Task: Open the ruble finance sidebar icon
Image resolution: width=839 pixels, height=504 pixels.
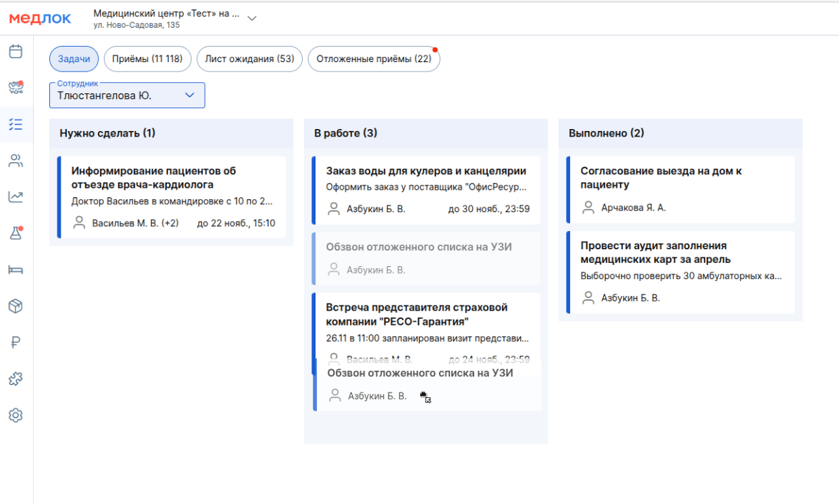Action: [16, 343]
